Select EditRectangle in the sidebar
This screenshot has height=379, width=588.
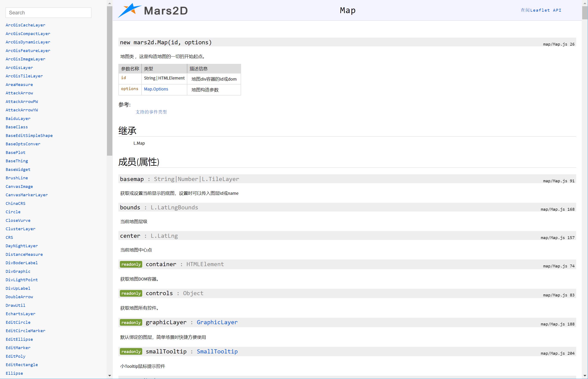(22, 365)
